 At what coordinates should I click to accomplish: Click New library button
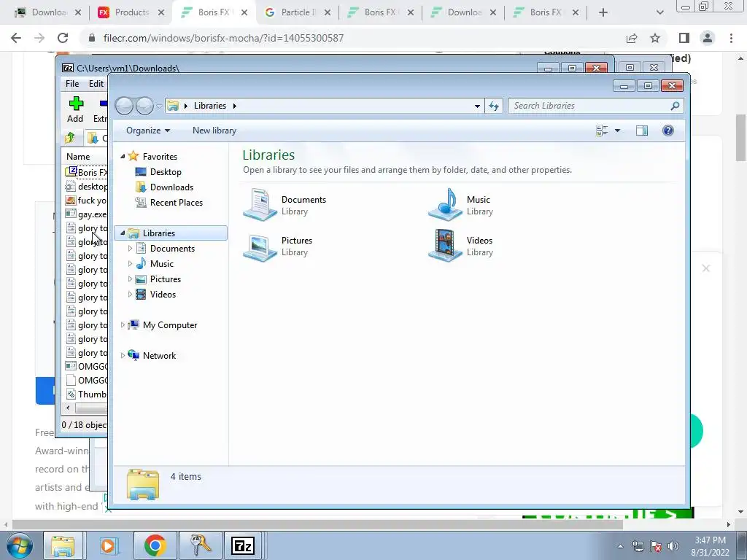click(x=214, y=131)
